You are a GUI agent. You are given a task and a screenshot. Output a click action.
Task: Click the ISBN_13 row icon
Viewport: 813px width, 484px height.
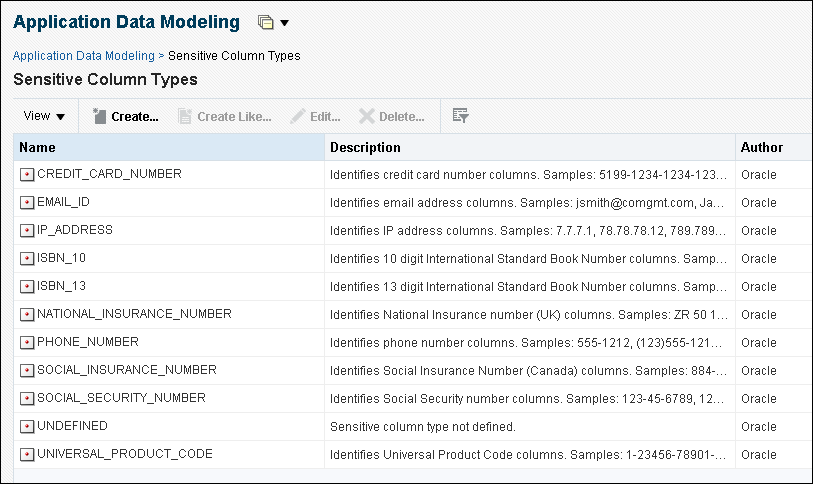(x=27, y=286)
